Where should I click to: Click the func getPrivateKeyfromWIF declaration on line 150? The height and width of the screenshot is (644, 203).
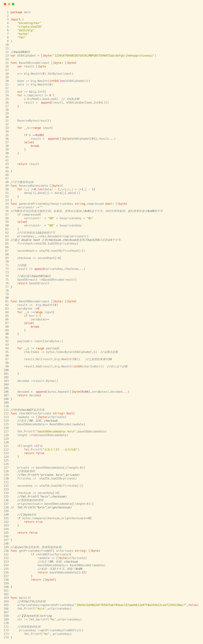(55, 551)
